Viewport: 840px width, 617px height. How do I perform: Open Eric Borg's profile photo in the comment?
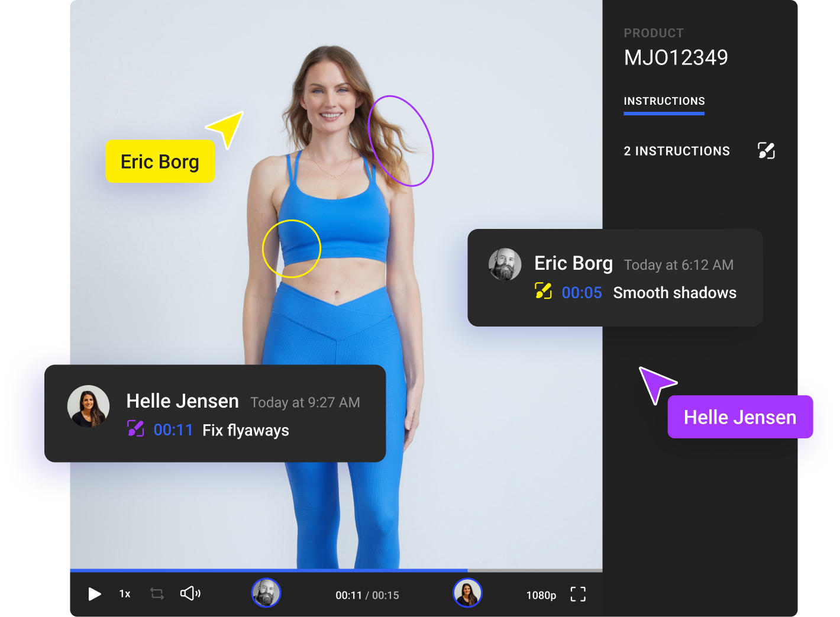[505, 264]
